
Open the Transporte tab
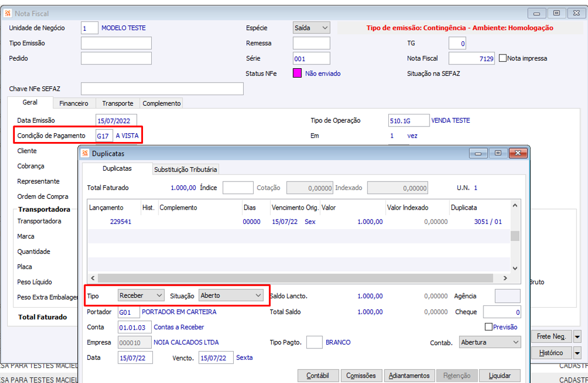[118, 103]
